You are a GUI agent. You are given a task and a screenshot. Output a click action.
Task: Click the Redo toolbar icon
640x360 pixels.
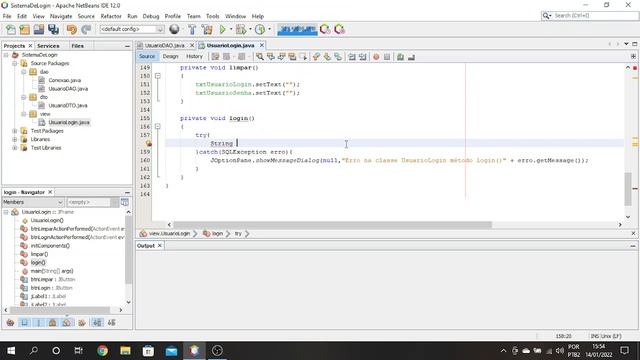[x=86, y=29]
